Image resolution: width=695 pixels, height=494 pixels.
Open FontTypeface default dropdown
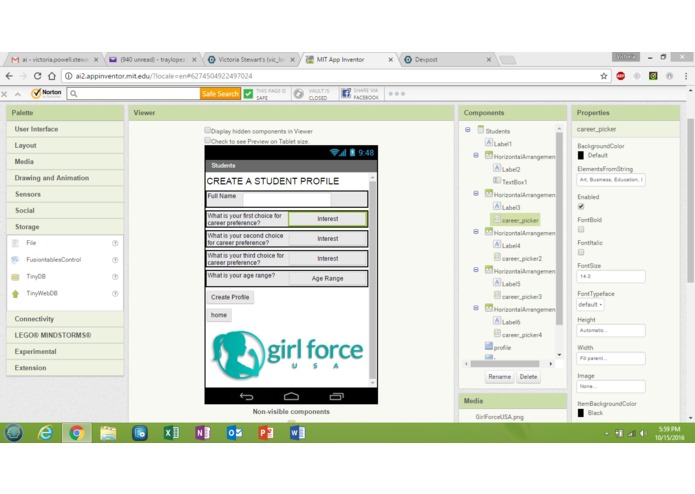click(590, 305)
